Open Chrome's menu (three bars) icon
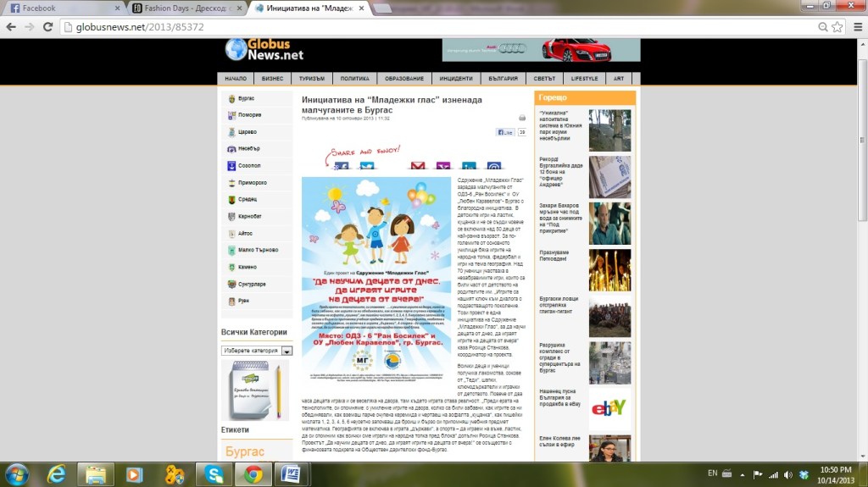 pyautogui.click(x=855, y=26)
